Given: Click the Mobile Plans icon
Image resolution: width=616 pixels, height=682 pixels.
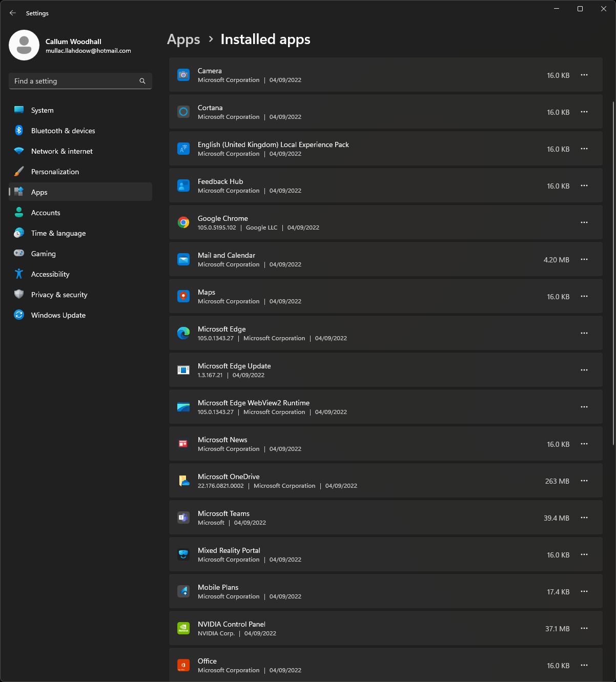Looking at the screenshot, I should (x=183, y=591).
